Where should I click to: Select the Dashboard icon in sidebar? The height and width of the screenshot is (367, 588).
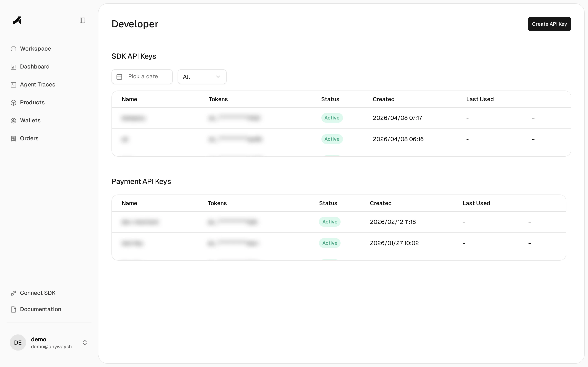[14, 66]
